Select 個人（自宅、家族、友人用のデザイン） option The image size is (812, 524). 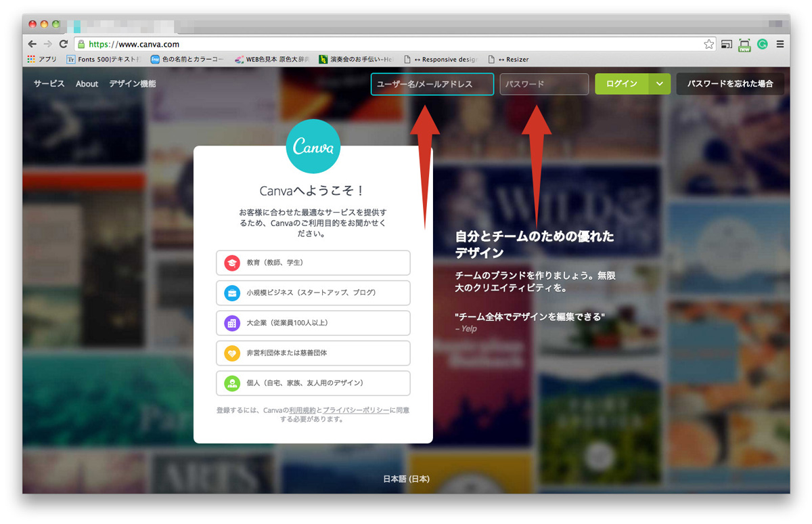tap(313, 383)
